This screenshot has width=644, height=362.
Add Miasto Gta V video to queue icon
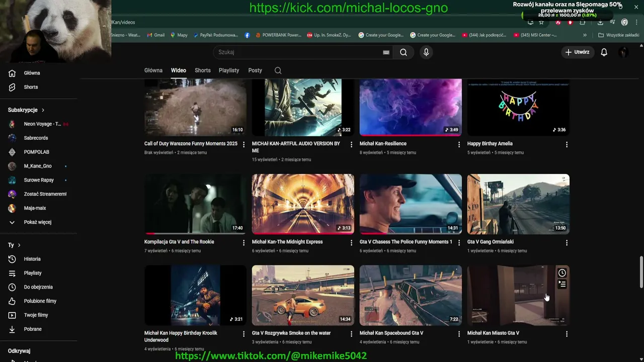[x=562, y=284]
